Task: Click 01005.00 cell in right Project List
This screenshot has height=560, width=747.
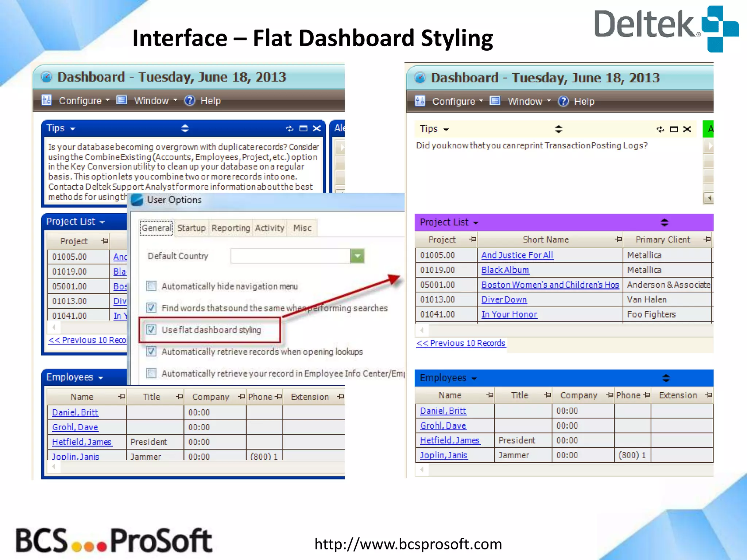Action: (446, 255)
